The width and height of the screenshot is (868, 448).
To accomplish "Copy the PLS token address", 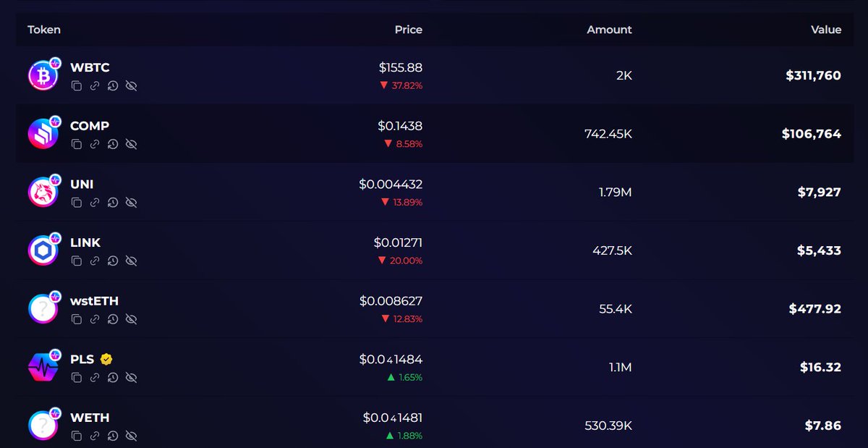I will pyautogui.click(x=77, y=378).
